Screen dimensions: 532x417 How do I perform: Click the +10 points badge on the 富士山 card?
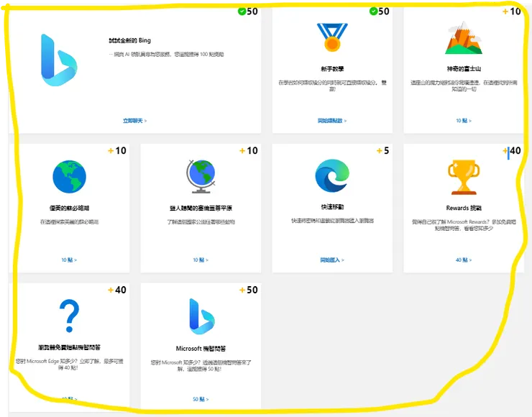[x=511, y=12]
